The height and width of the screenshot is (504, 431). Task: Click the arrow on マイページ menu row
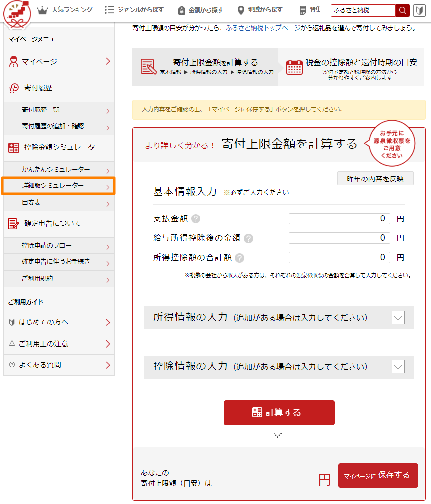pyautogui.click(x=108, y=61)
